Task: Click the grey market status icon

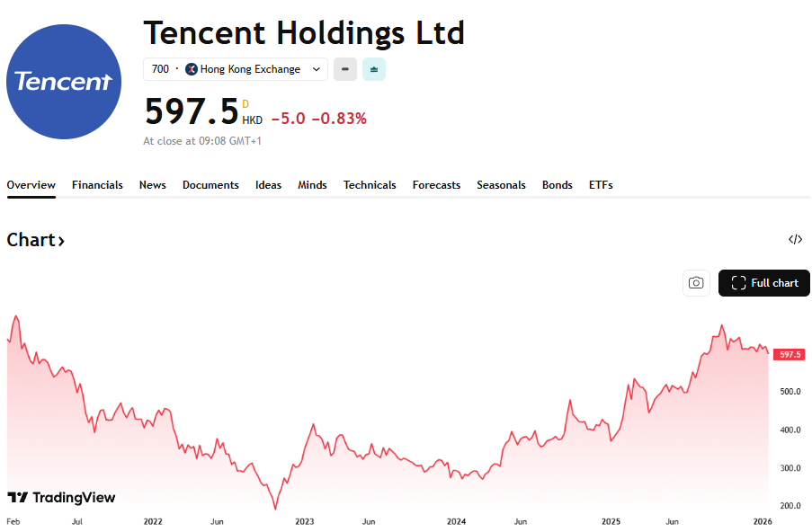Action: 345,69
